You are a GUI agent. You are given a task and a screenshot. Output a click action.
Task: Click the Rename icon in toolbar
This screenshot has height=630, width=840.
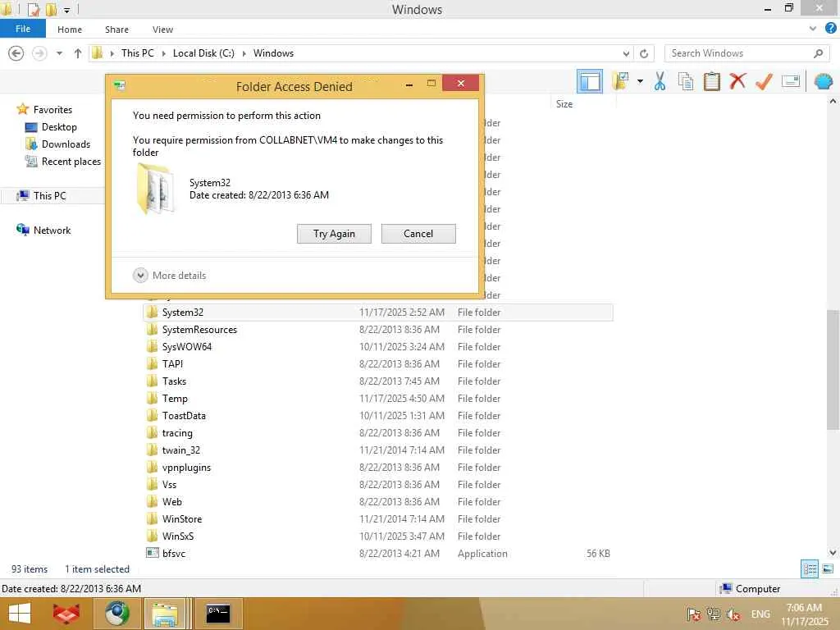pos(791,82)
